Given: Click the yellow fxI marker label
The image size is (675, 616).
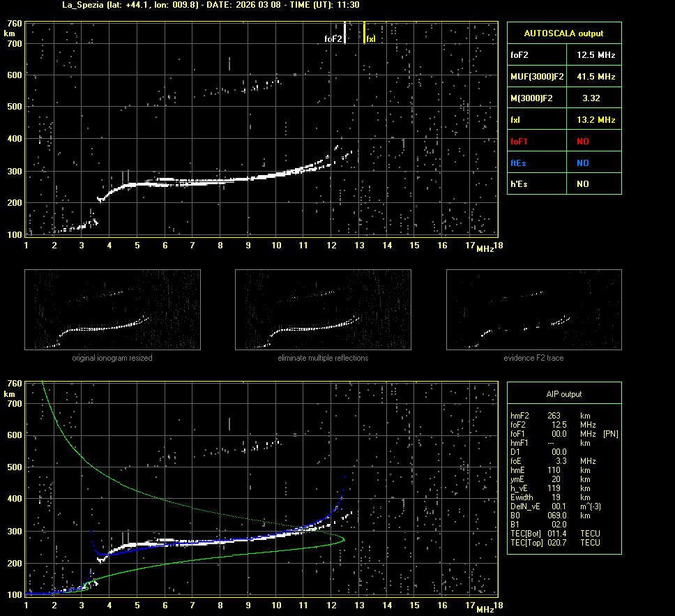Looking at the screenshot, I should point(371,39).
